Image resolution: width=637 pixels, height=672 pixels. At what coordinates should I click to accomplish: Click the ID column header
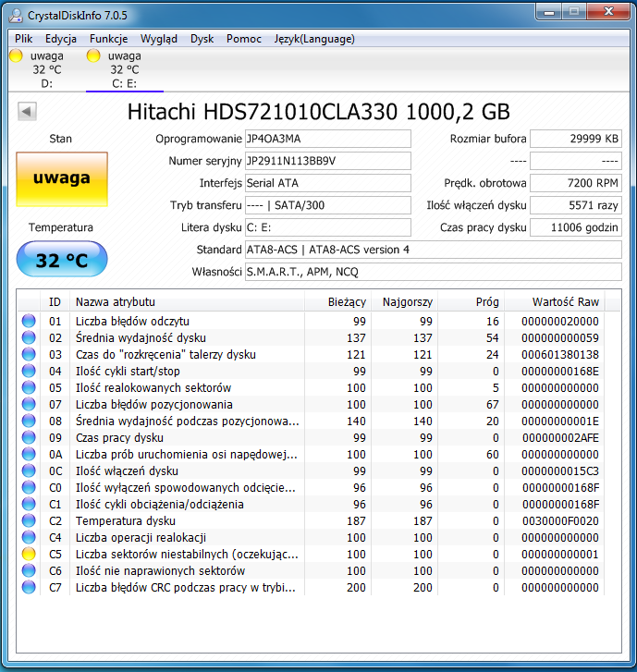(x=55, y=302)
